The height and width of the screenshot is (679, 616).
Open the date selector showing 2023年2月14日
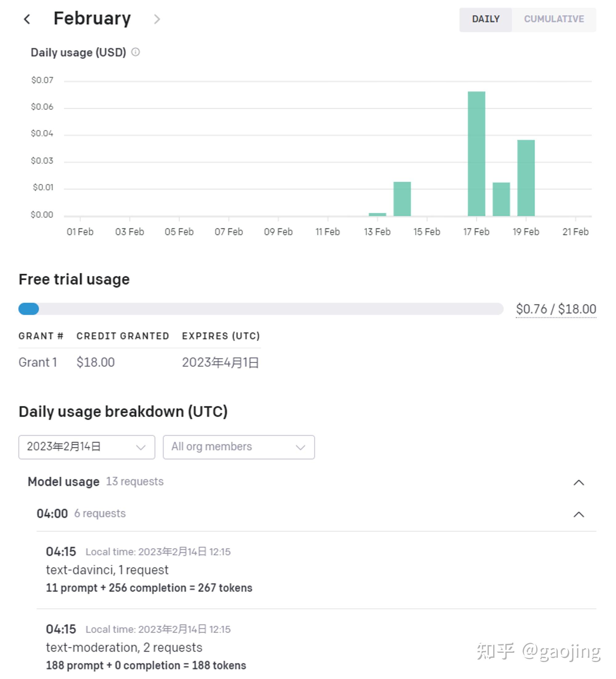click(86, 447)
